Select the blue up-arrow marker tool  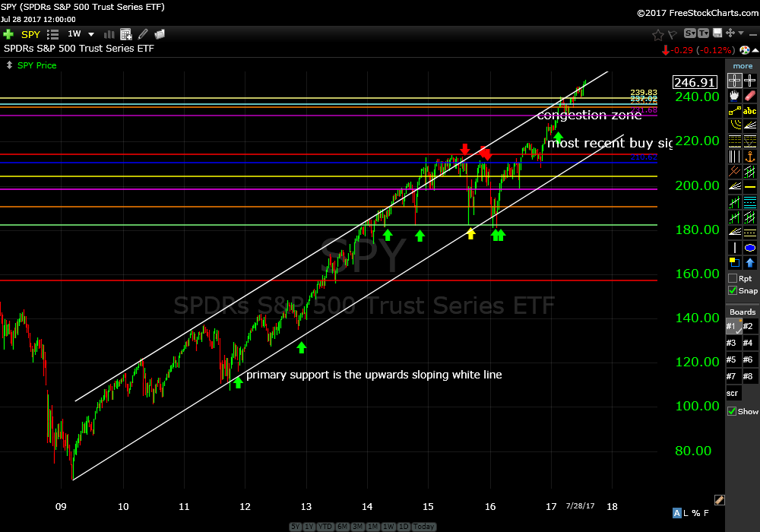[750, 263]
